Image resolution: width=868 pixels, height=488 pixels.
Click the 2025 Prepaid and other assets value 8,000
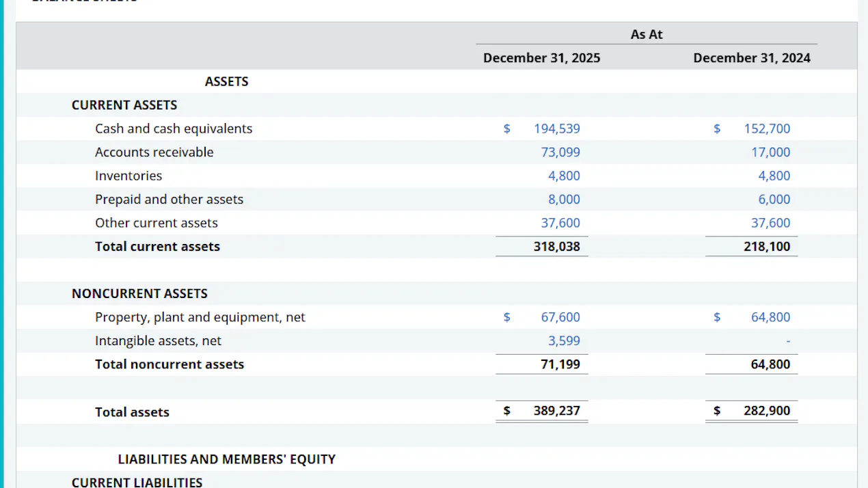click(x=564, y=200)
